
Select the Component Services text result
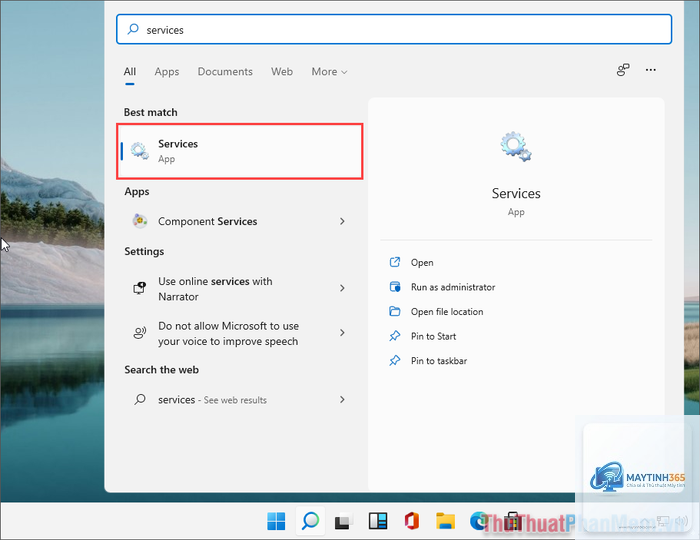click(x=208, y=221)
